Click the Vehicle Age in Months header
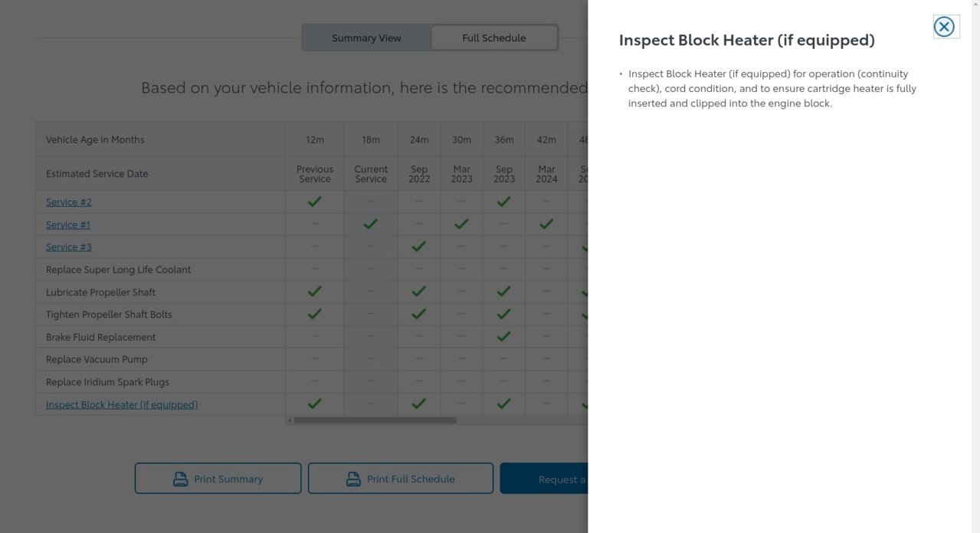The height and width of the screenshot is (533, 980). [x=95, y=139]
